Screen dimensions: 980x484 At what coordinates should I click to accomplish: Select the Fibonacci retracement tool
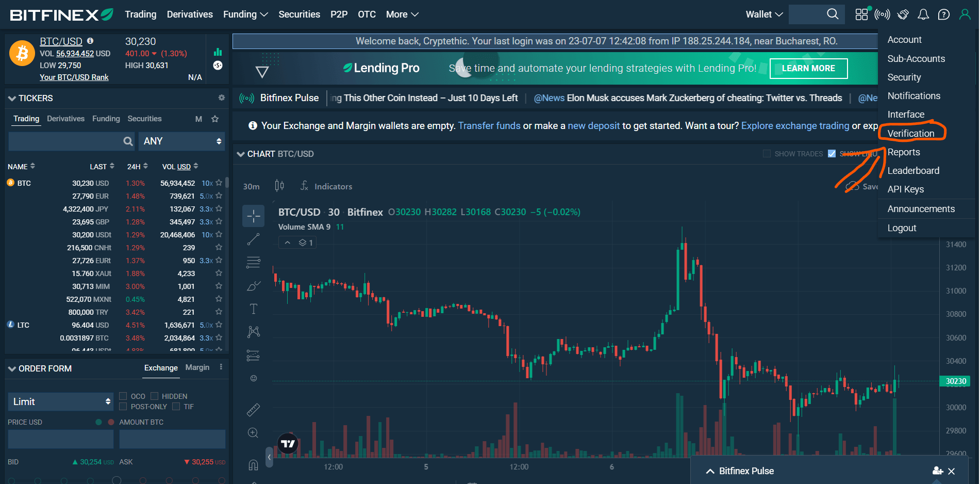(x=253, y=262)
